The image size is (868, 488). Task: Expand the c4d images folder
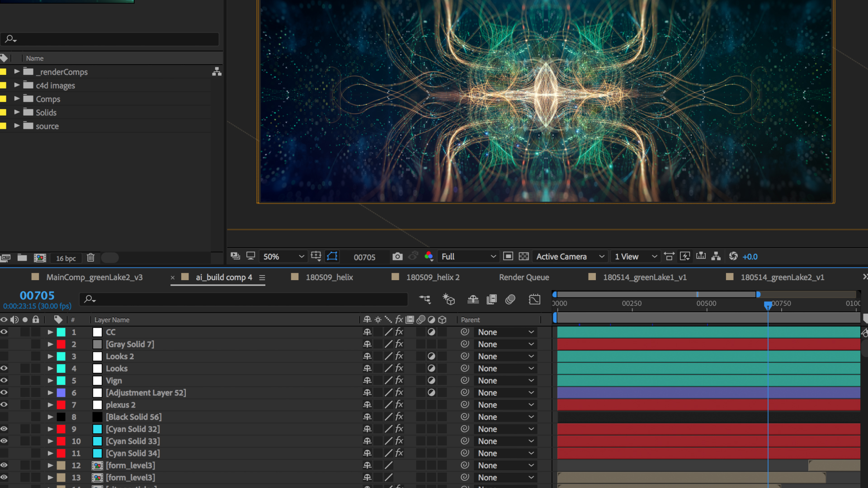(x=17, y=85)
